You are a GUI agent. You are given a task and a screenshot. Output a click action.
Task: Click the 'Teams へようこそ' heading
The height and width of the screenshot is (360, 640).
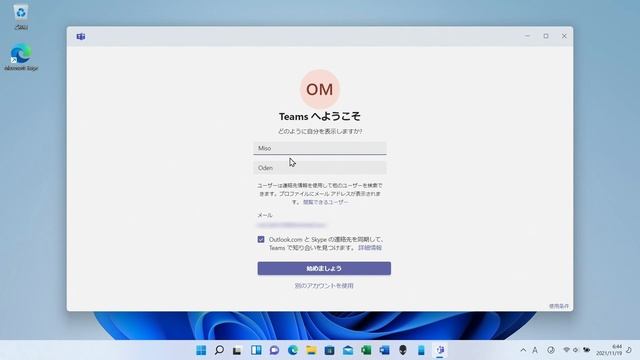pyautogui.click(x=320, y=116)
